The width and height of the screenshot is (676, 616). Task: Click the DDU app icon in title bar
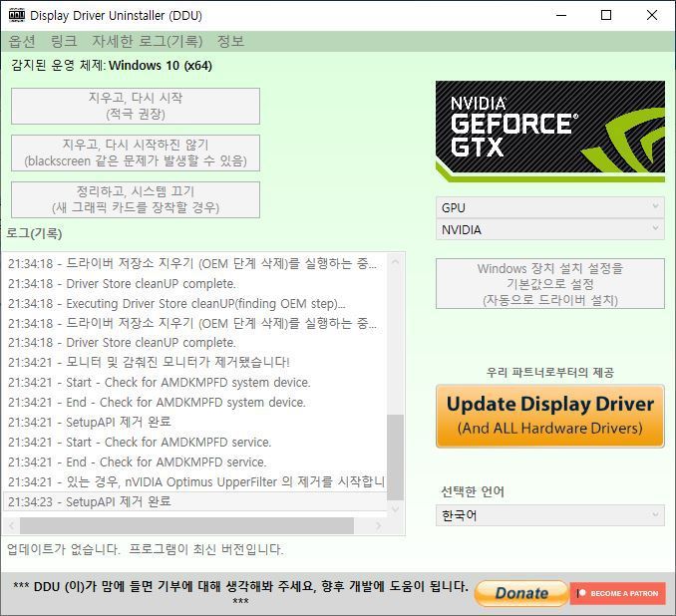[x=16, y=15]
